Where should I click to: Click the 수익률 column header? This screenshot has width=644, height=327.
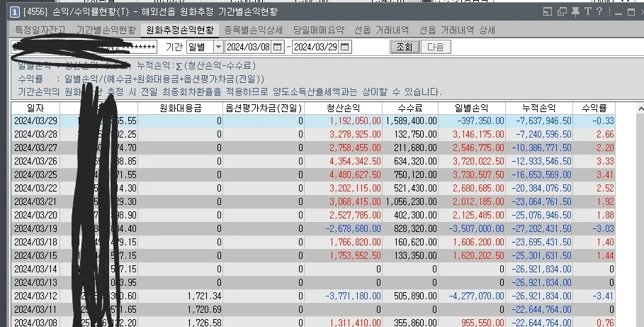[x=594, y=109]
